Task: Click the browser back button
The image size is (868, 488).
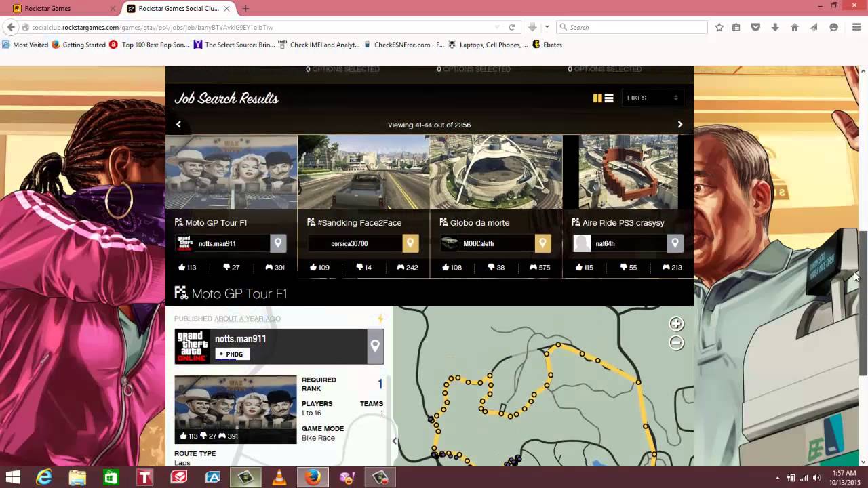Action: coord(10,27)
